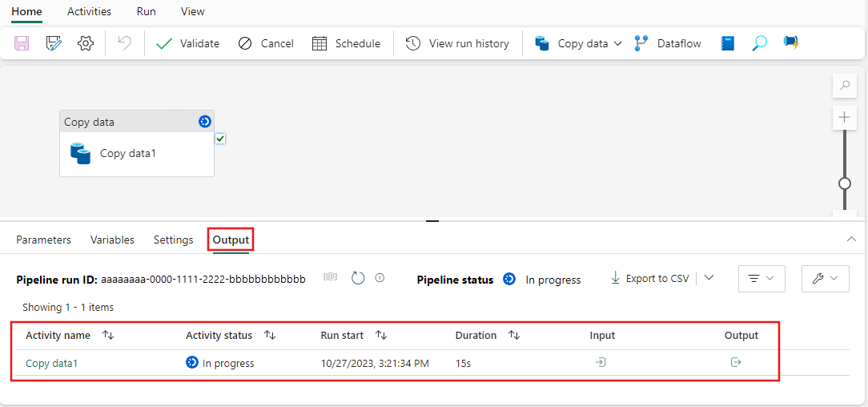Click the Undo arrow icon
868x407 pixels.
pyautogui.click(x=125, y=43)
